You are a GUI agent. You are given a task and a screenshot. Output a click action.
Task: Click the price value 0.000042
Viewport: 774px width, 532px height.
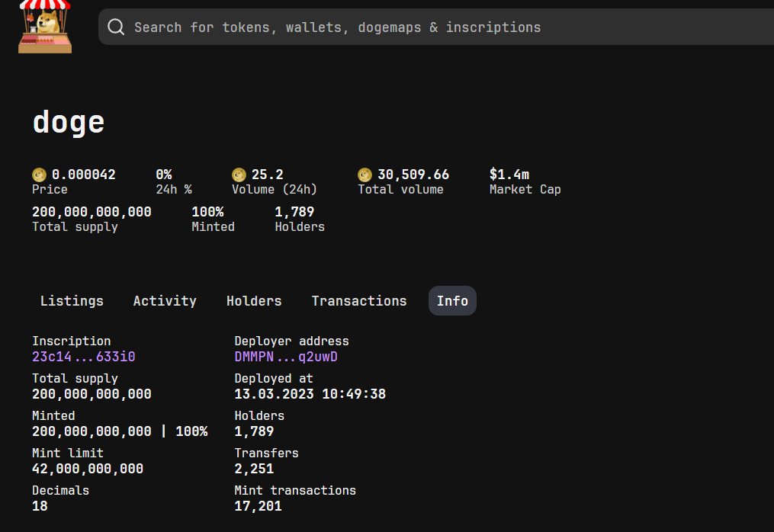pyautogui.click(x=83, y=175)
